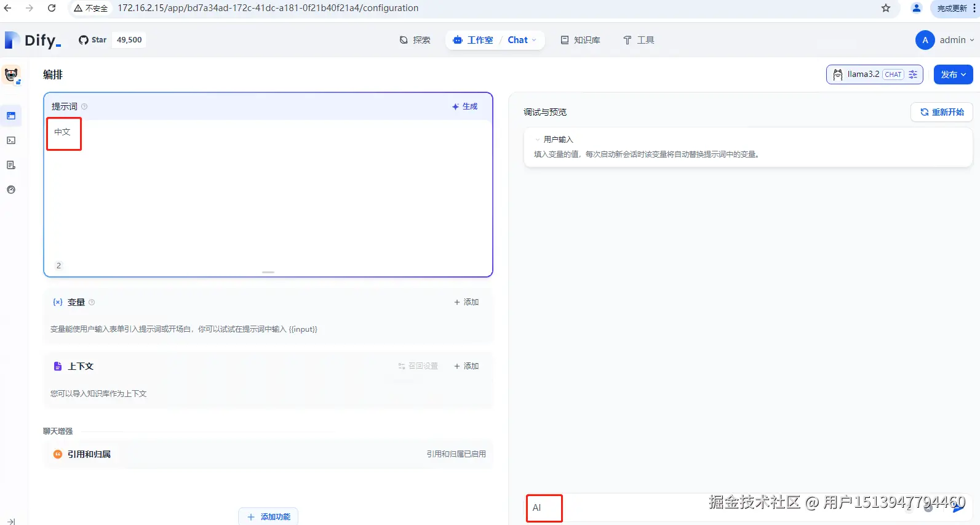Click the 上下文 context document icon
980x525 pixels.
[x=58, y=366]
